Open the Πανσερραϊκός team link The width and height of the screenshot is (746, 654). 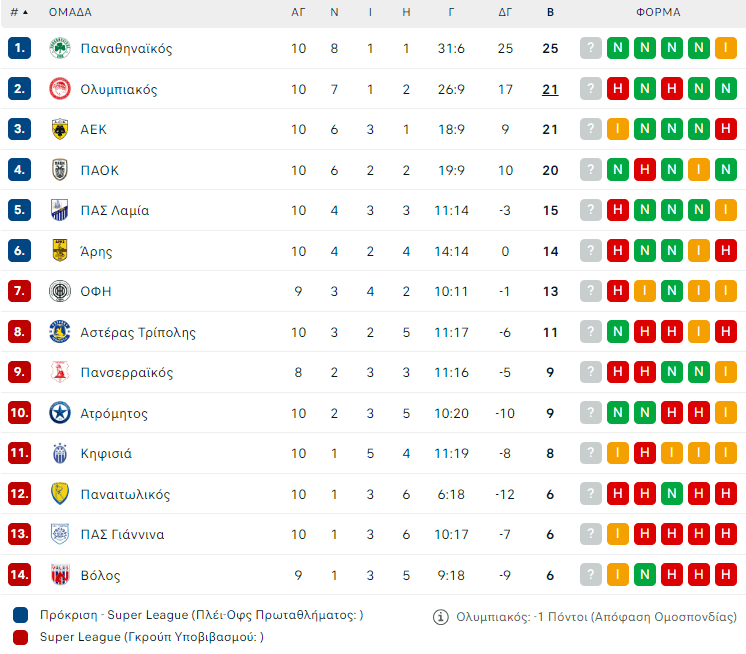(x=127, y=372)
